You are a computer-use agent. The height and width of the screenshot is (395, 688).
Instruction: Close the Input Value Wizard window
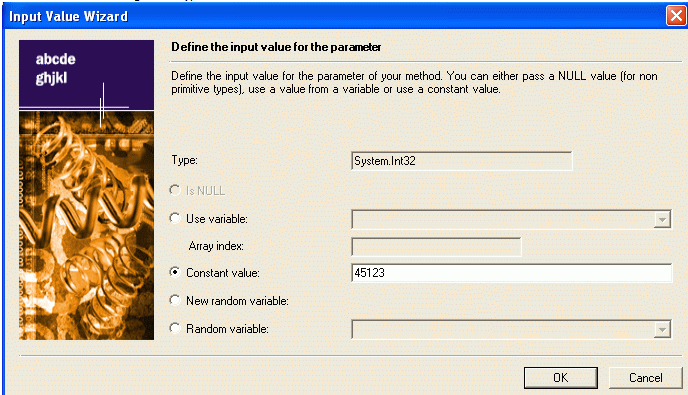pyautogui.click(x=676, y=16)
